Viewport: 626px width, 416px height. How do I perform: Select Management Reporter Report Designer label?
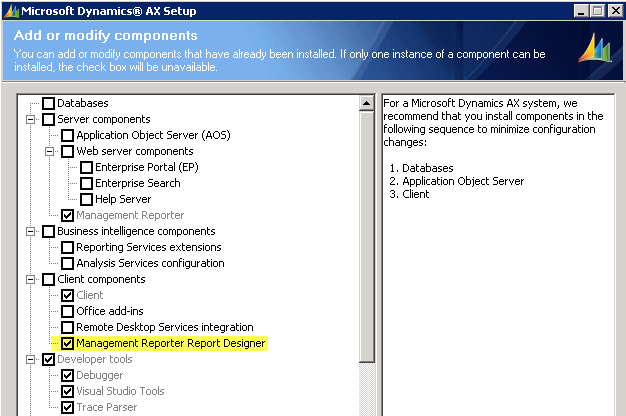coord(170,343)
